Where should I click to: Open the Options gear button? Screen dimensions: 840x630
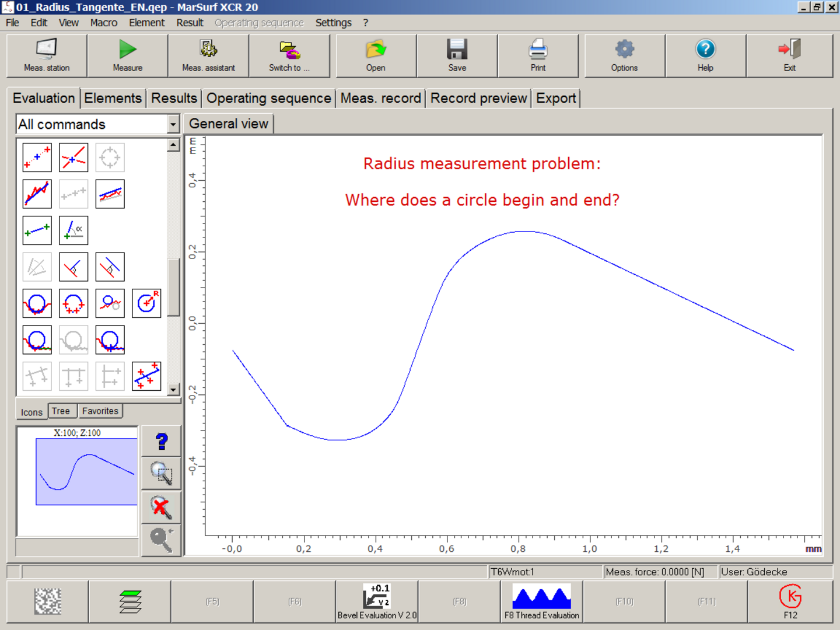point(625,56)
